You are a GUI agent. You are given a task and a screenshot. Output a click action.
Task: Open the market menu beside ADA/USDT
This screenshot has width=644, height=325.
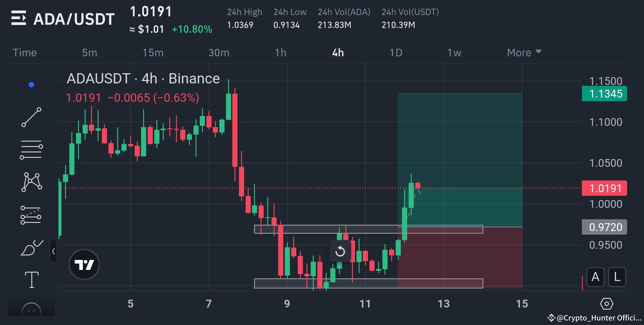(19, 18)
